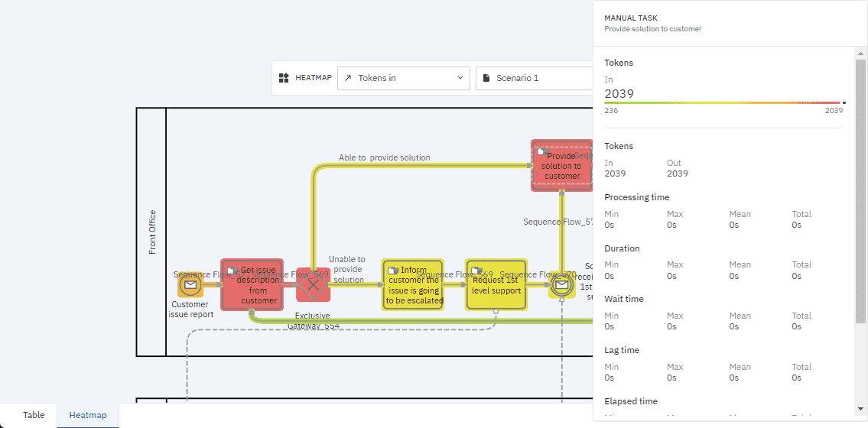Select the Request 1st level support task
Screen dimensions: 868x428
point(496,285)
